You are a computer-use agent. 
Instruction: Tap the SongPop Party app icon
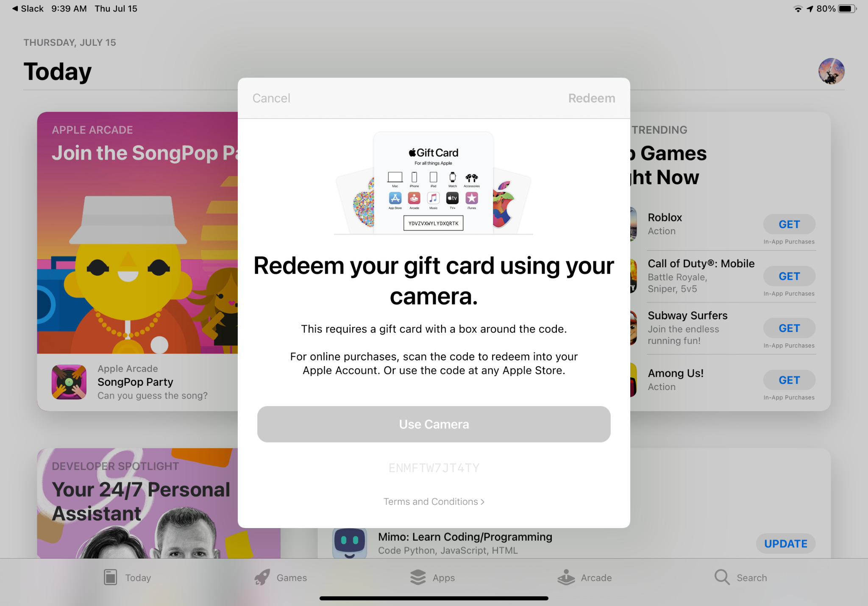pos(69,382)
